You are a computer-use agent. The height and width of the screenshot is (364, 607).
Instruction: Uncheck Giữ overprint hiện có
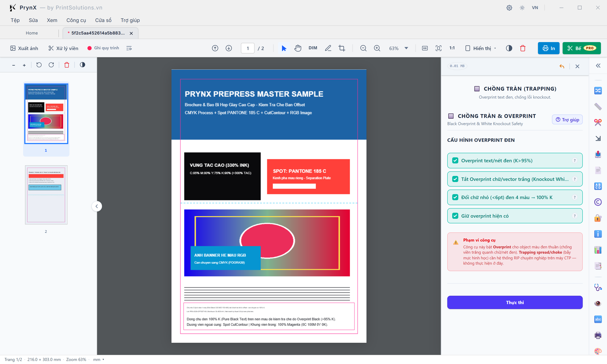(x=455, y=216)
